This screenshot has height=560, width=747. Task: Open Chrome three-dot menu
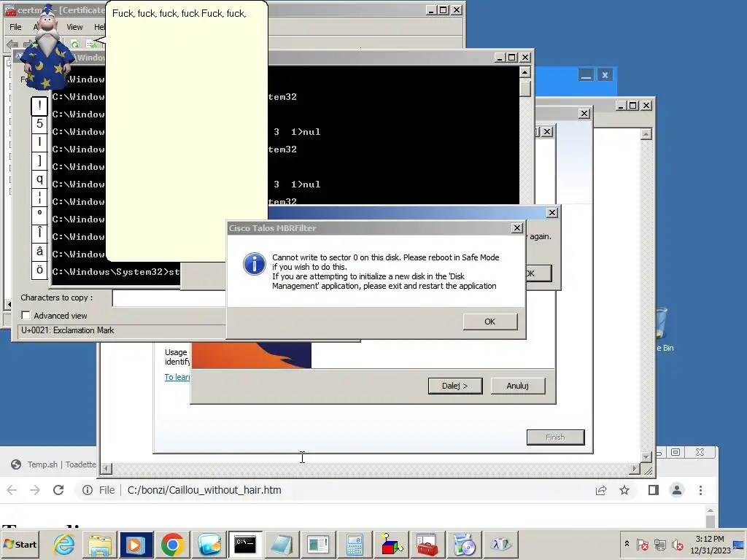(x=700, y=490)
